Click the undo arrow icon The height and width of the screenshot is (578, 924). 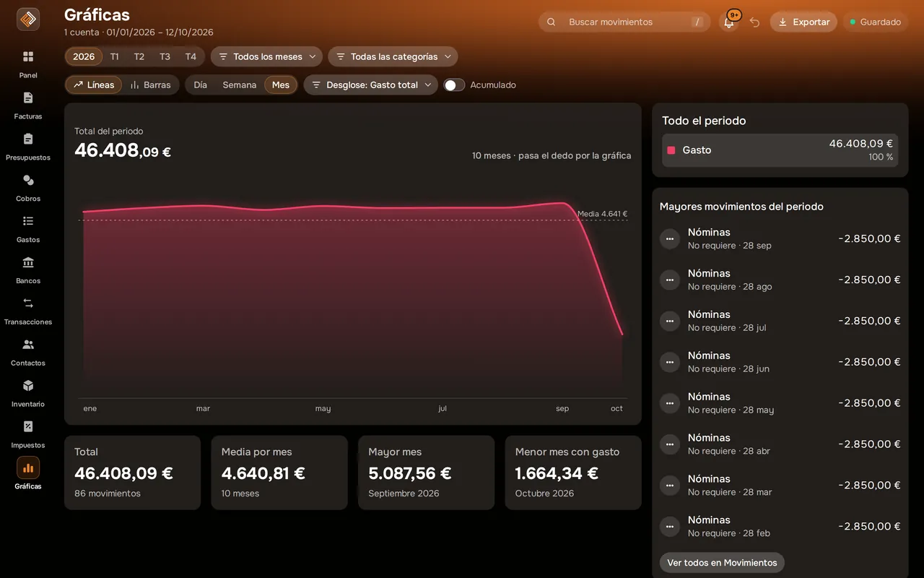755,22
